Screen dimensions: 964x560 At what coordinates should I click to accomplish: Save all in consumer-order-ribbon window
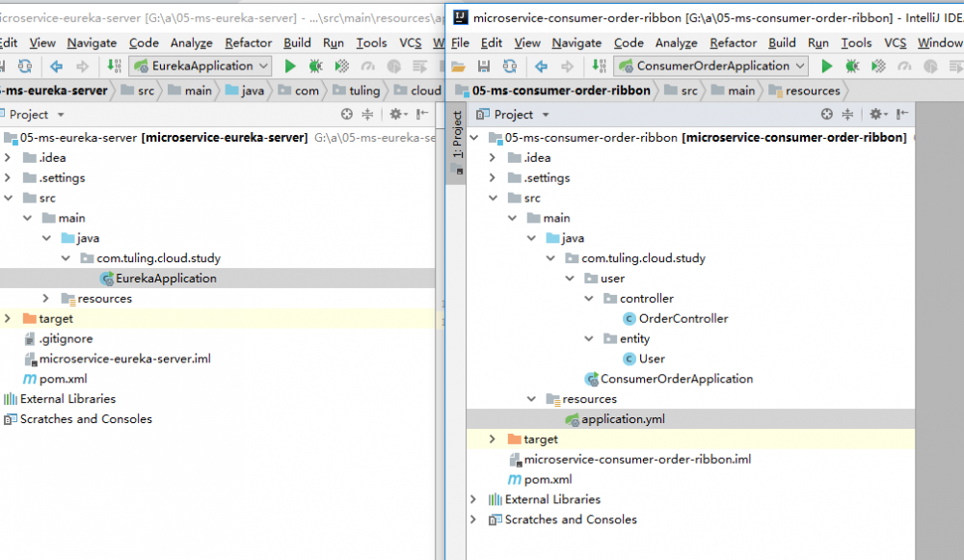click(484, 66)
